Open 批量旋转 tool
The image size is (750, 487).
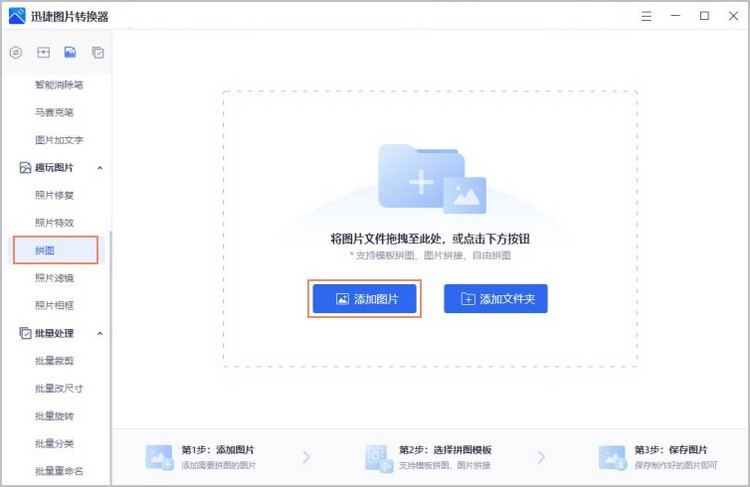point(54,416)
